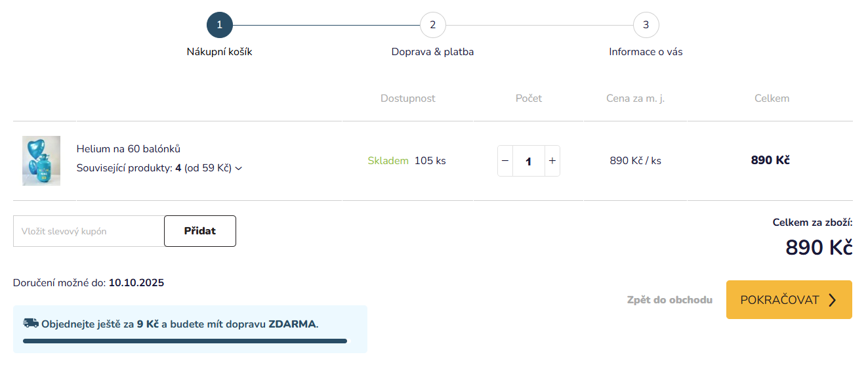868x365 pixels.
Task: Click the product quantity number field
Action: tap(529, 161)
